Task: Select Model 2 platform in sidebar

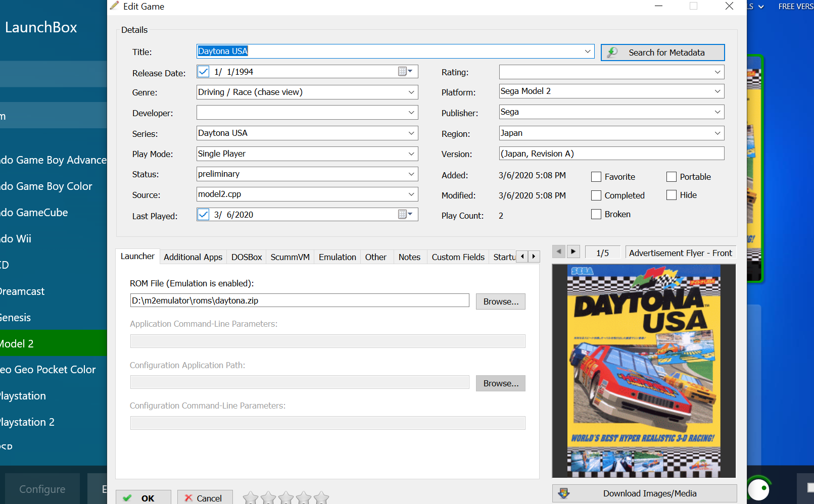Action: [x=53, y=343]
